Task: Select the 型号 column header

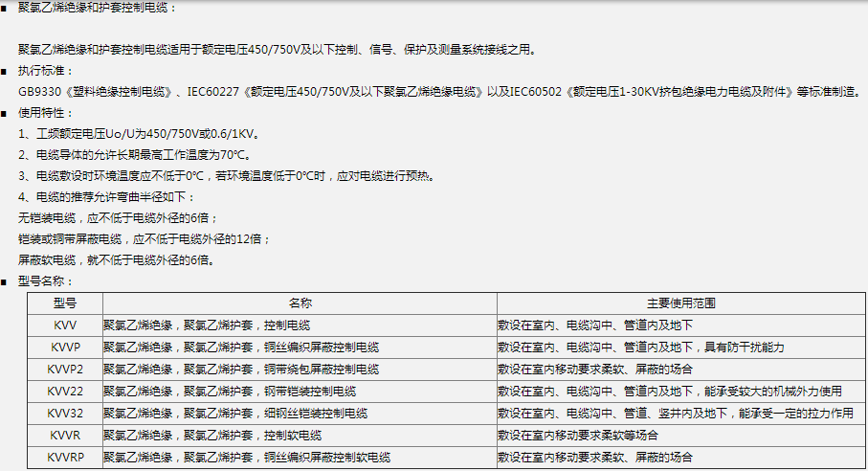Action: [x=65, y=303]
